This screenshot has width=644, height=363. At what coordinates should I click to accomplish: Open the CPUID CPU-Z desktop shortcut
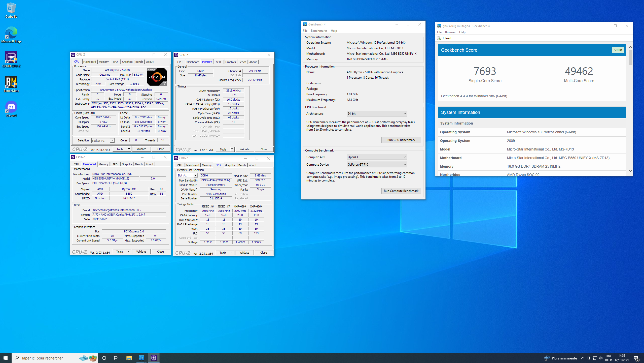pos(11,59)
